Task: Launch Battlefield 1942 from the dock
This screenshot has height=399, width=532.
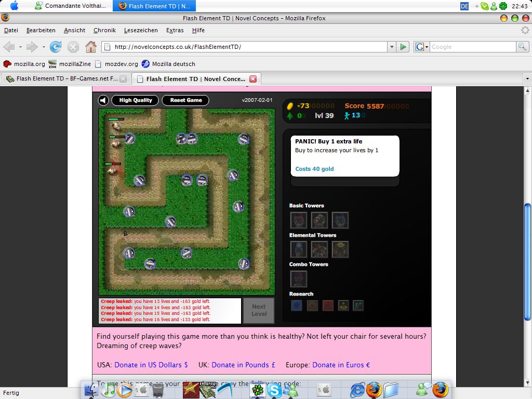Action: tap(208, 390)
